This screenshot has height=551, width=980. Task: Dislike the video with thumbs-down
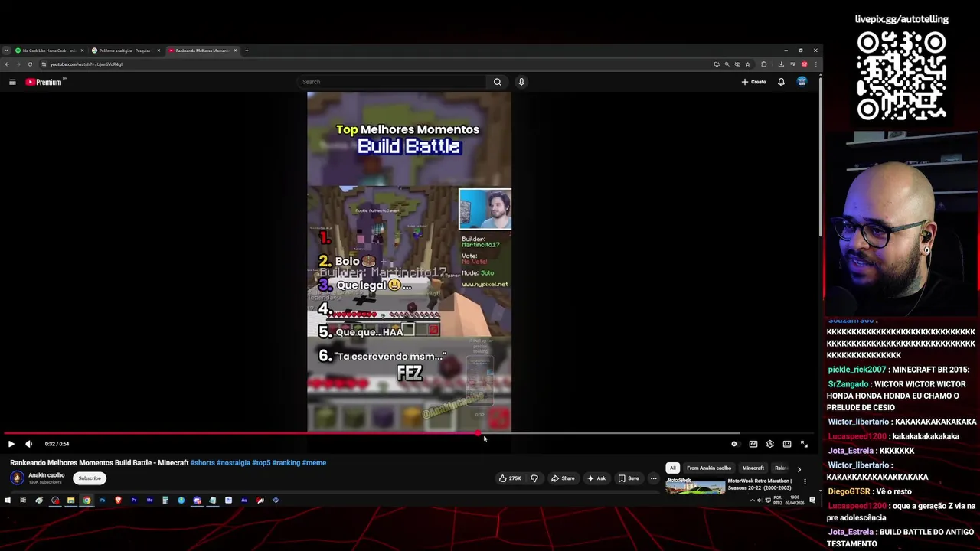tap(534, 478)
